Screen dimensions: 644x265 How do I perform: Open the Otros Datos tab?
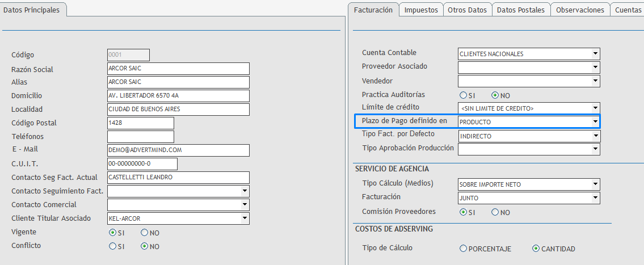coord(467,10)
